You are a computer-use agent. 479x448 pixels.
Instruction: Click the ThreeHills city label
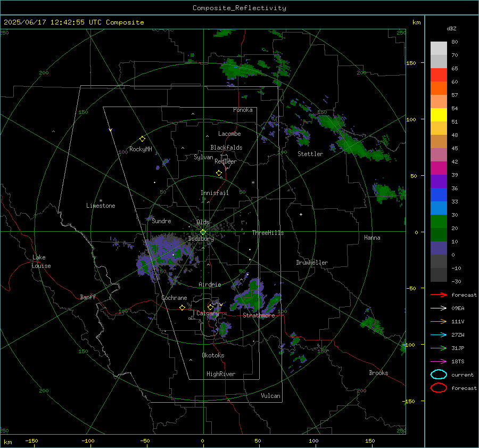click(x=268, y=233)
